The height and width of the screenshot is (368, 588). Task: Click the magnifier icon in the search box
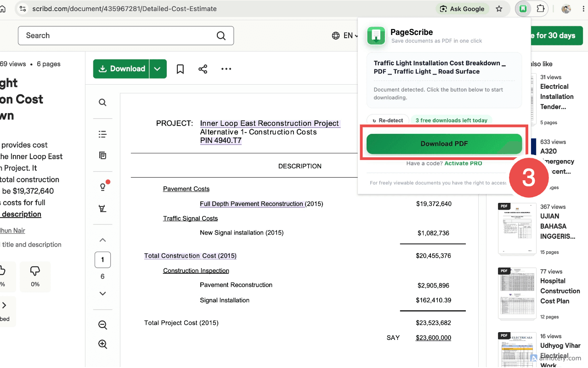click(221, 35)
